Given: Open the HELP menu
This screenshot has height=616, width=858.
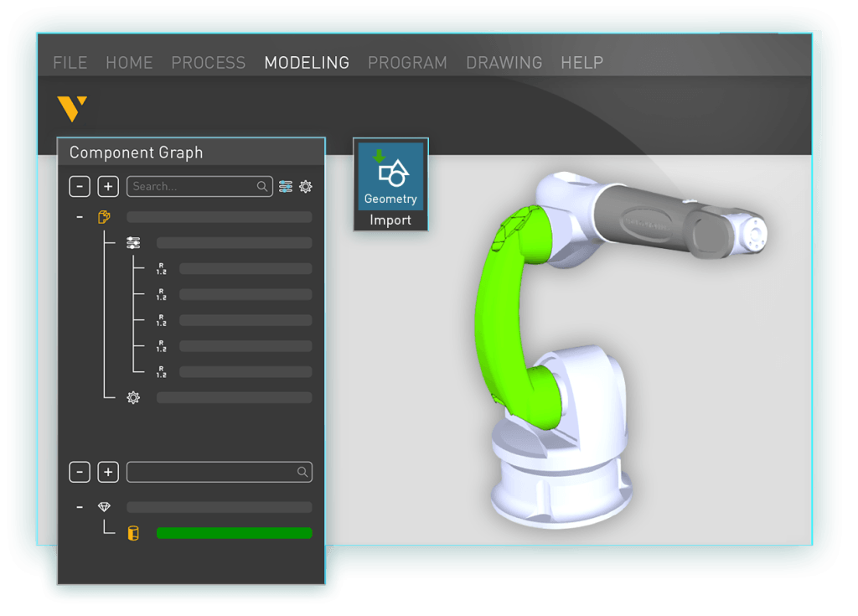Looking at the screenshot, I should coord(581,63).
